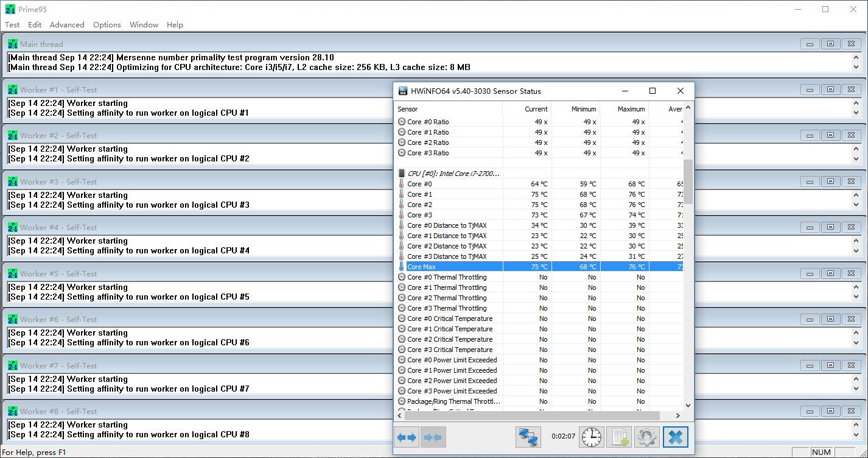Click the round icon beside Core #0 Ratio
868x458 pixels.
402,122
